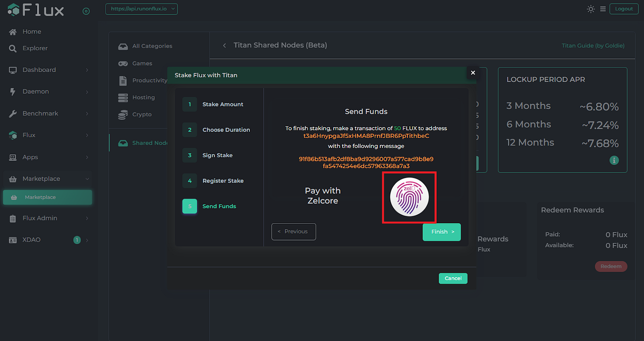Click the Pay with Zelcore label
The image size is (644, 341).
point(323,196)
